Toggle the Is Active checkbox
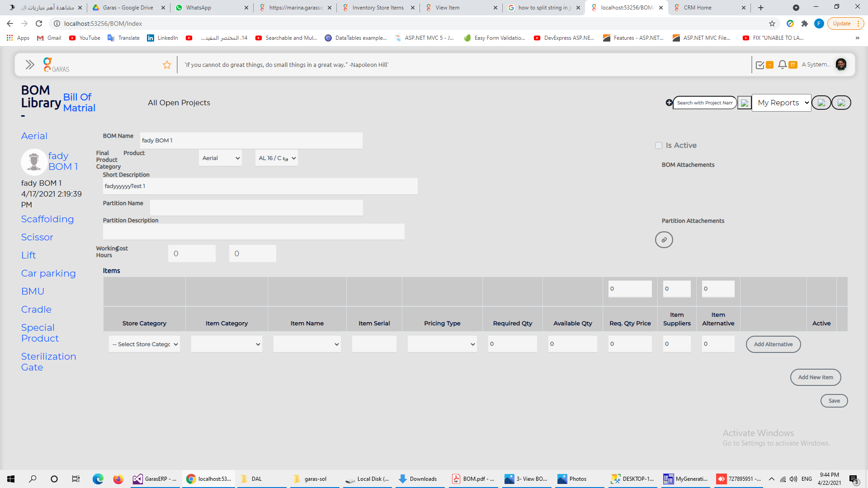 (659, 145)
